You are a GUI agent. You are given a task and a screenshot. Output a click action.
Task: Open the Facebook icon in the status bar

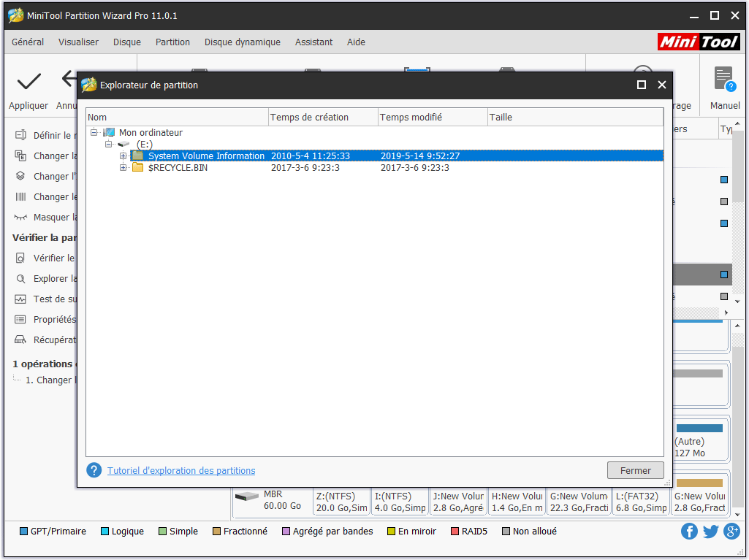tap(689, 531)
